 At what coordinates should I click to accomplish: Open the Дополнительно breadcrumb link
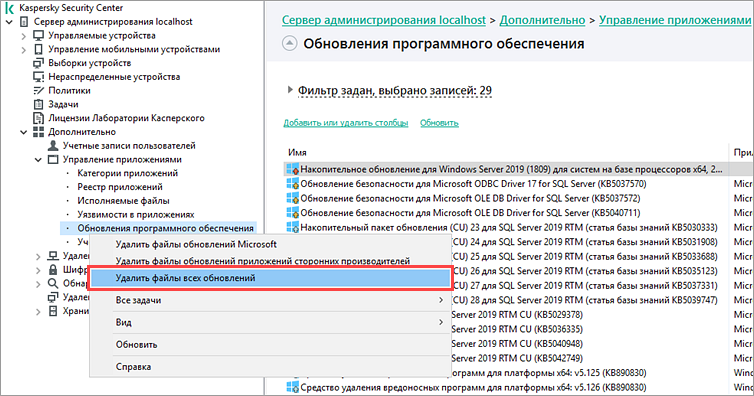point(542,20)
